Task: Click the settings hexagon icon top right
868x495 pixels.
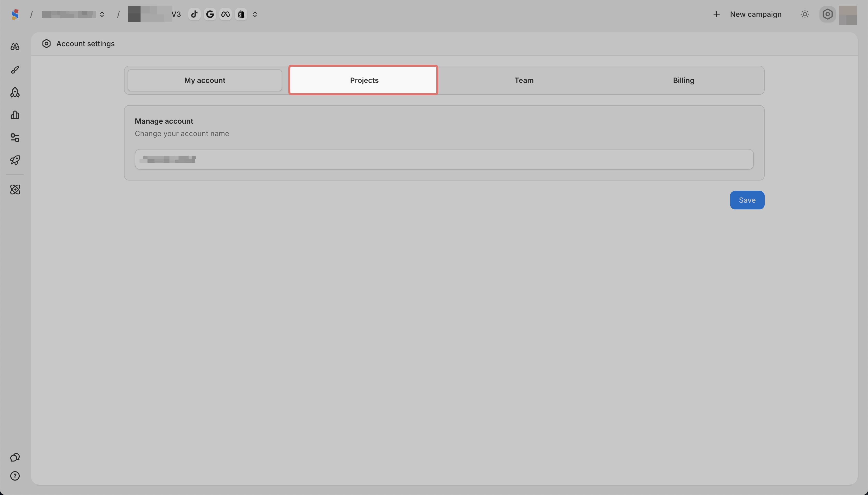Action: pos(827,14)
